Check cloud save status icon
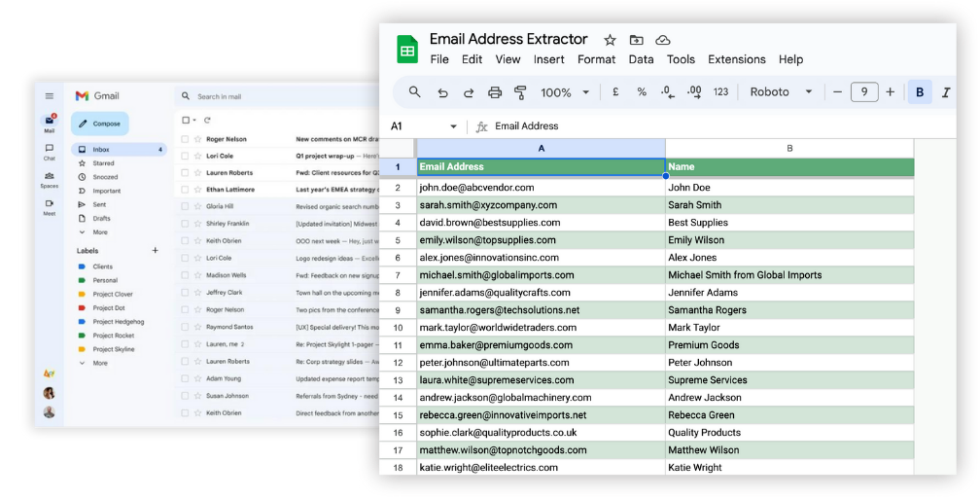 (662, 40)
